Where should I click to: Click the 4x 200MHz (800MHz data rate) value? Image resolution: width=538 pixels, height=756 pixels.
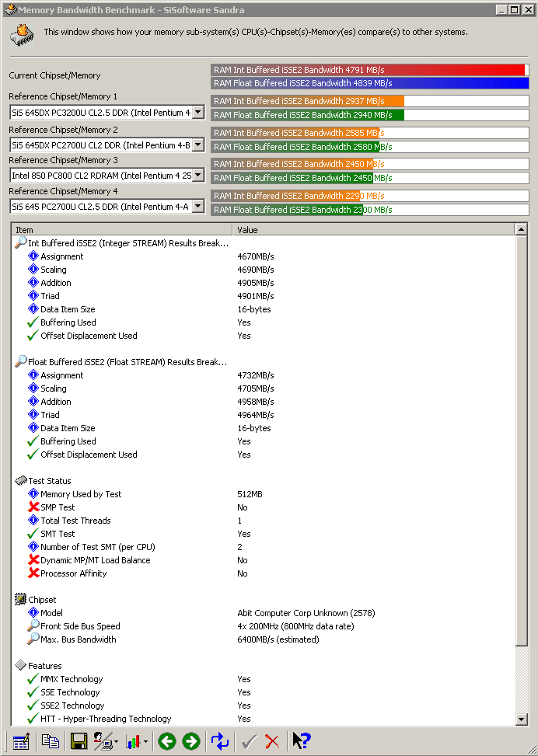pyautogui.click(x=295, y=626)
